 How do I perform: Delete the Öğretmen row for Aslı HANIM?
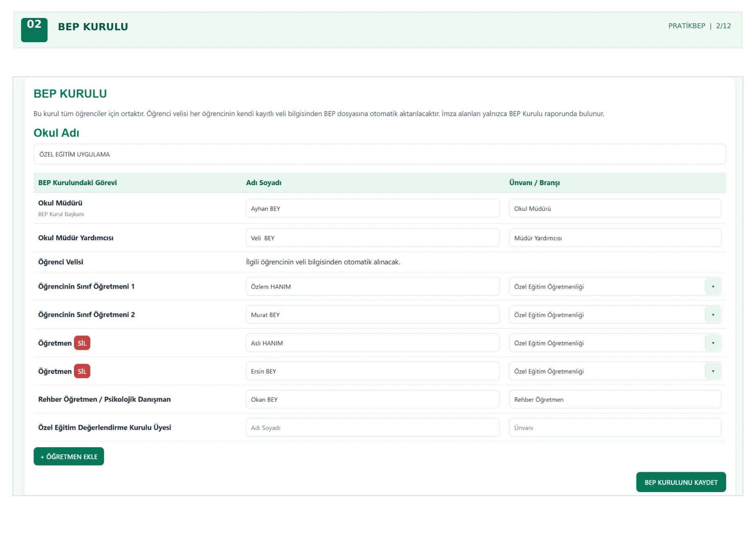click(x=82, y=343)
